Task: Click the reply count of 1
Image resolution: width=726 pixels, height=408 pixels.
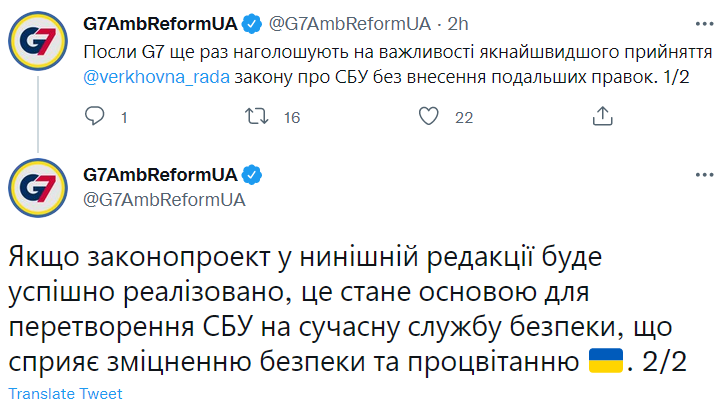Action: (124, 118)
